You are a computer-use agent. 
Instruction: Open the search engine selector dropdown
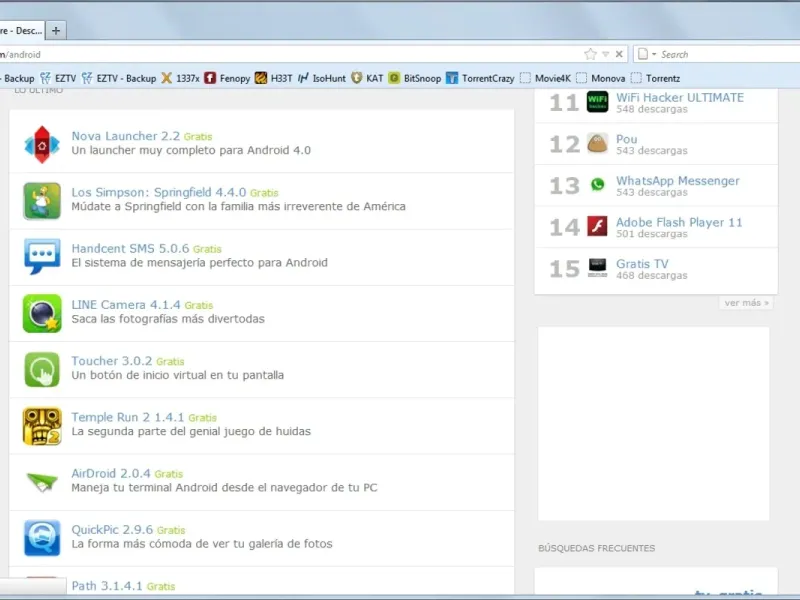pos(646,54)
